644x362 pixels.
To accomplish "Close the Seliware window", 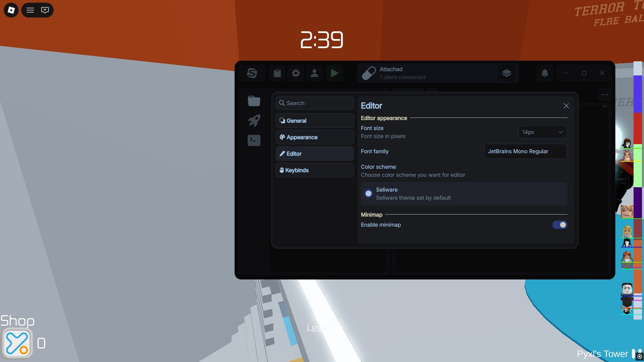I will tap(602, 73).
